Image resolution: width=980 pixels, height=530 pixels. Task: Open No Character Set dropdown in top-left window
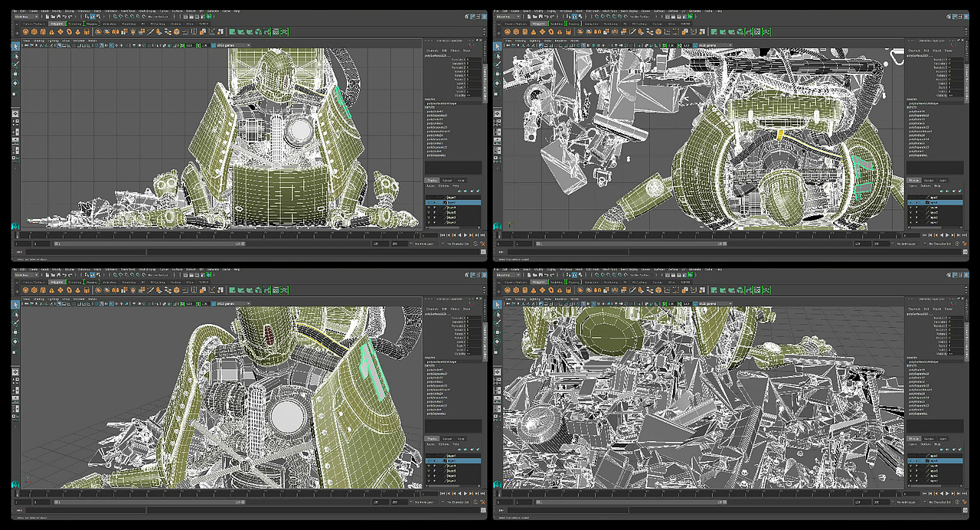click(457, 244)
